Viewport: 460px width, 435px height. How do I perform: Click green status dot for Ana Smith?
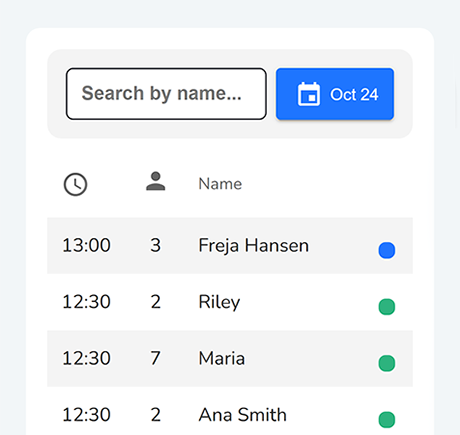point(387,419)
